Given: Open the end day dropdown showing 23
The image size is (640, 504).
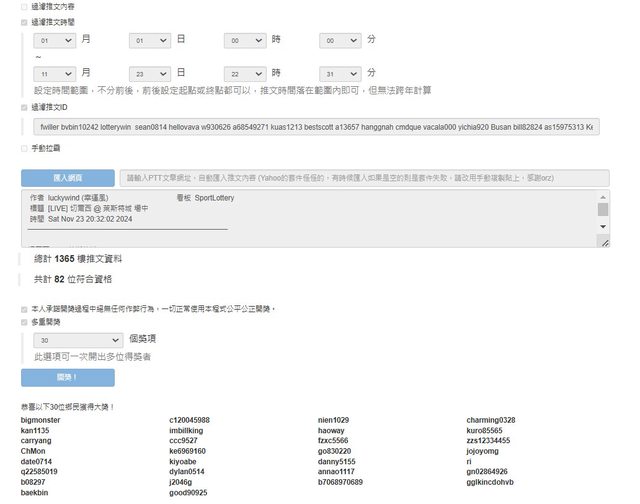Looking at the screenshot, I should pyautogui.click(x=150, y=74).
